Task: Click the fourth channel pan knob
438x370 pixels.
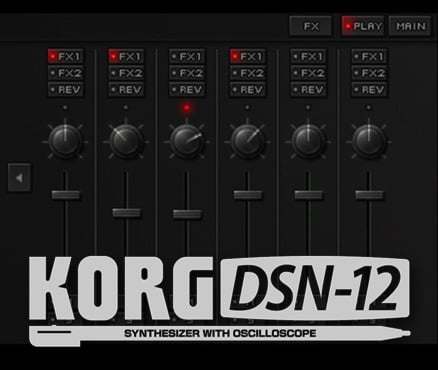Action: [247, 141]
